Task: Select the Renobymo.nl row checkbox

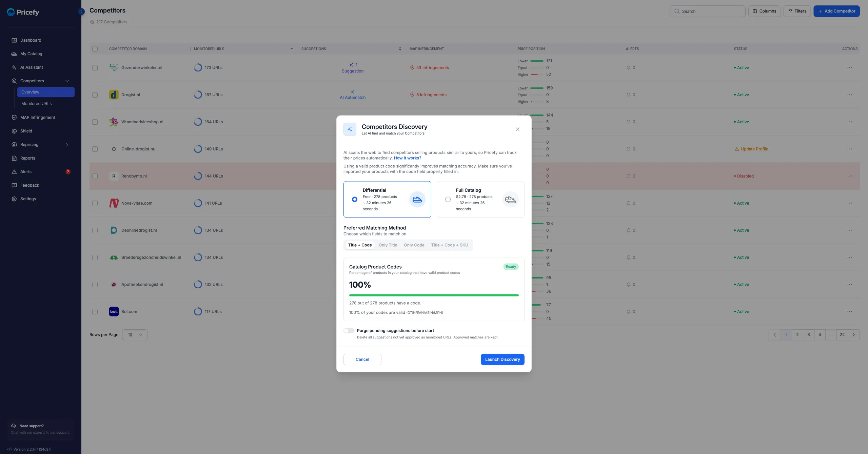Action: (x=95, y=176)
